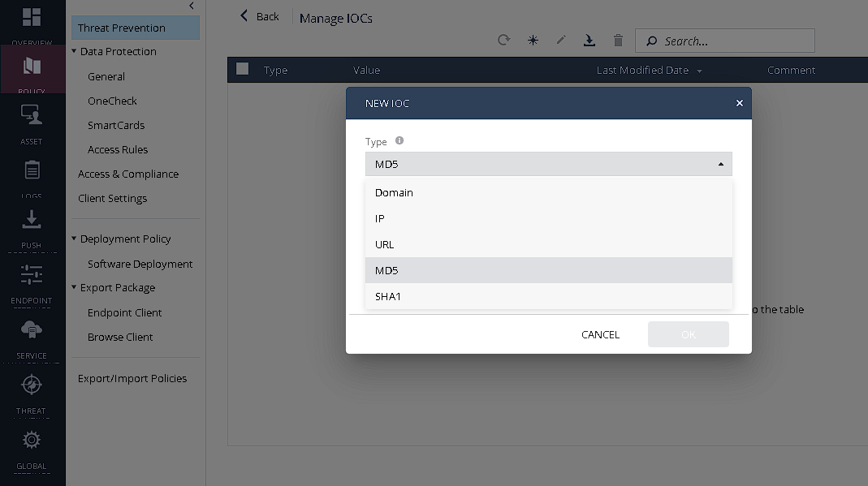Choose IP from the Type list
This screenshot has width=868, height=486.
point(548,218)
